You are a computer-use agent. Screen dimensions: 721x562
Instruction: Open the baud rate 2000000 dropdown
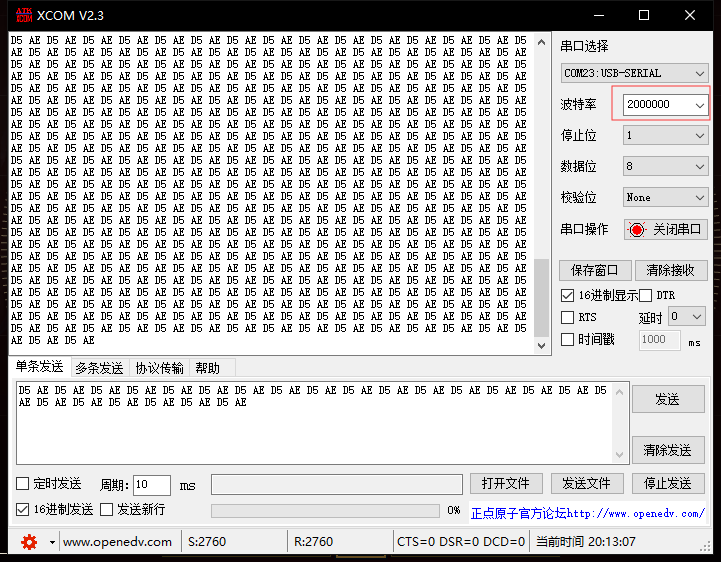click(x=665, y=104)
